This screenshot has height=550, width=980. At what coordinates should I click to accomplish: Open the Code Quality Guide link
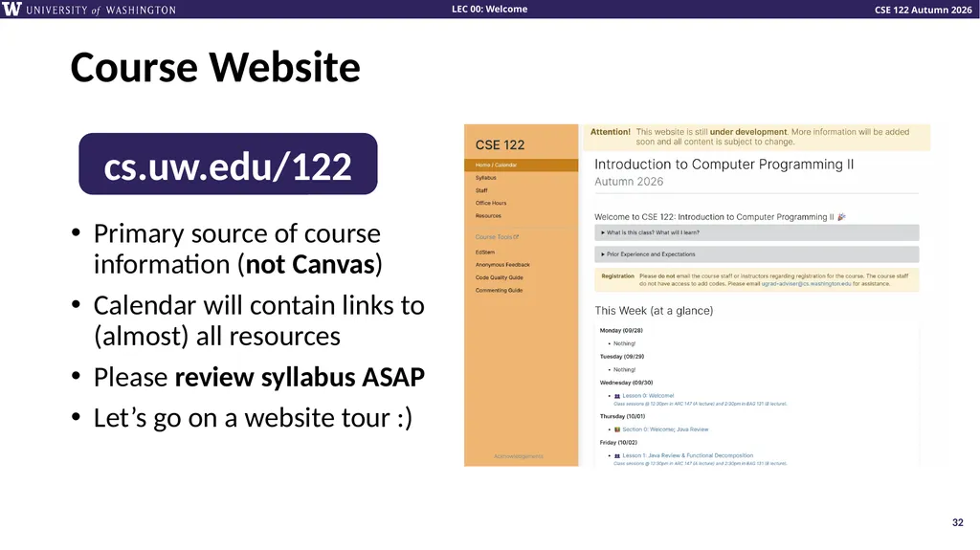tap(499, 277)
